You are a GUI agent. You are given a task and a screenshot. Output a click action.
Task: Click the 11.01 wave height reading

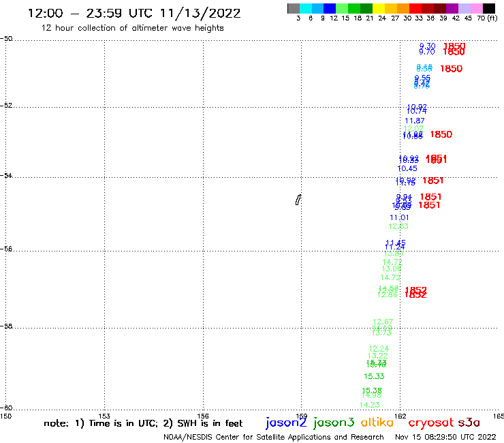399,217
